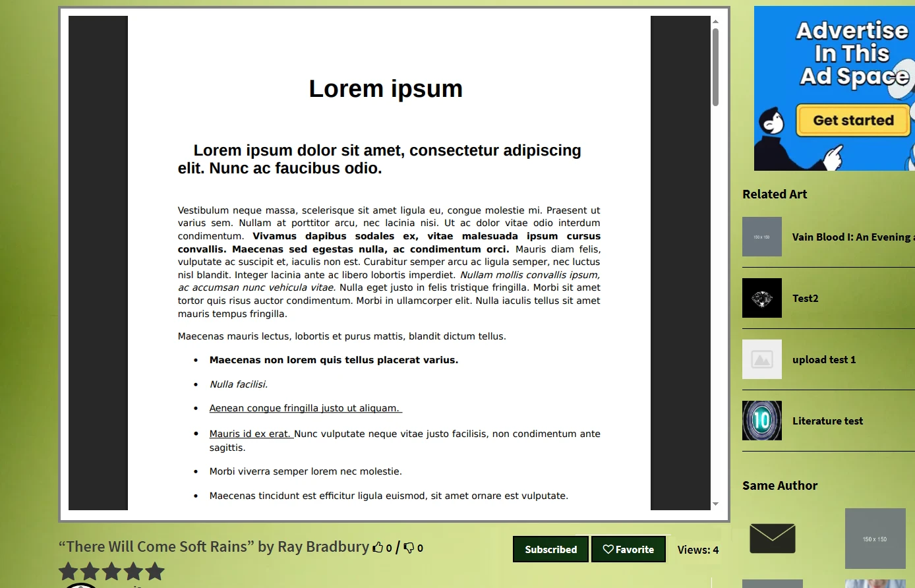Open Vain Blood I related art link
Viewport: 915px width, 588px height.
click(852, 237)
